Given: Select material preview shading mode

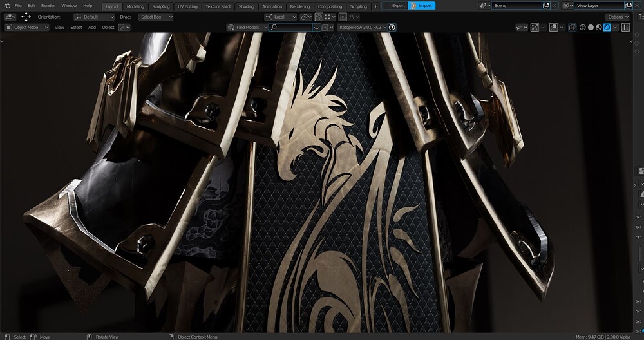Looking at the screenshot, I should pyautogui.click(x=599, y=28).
